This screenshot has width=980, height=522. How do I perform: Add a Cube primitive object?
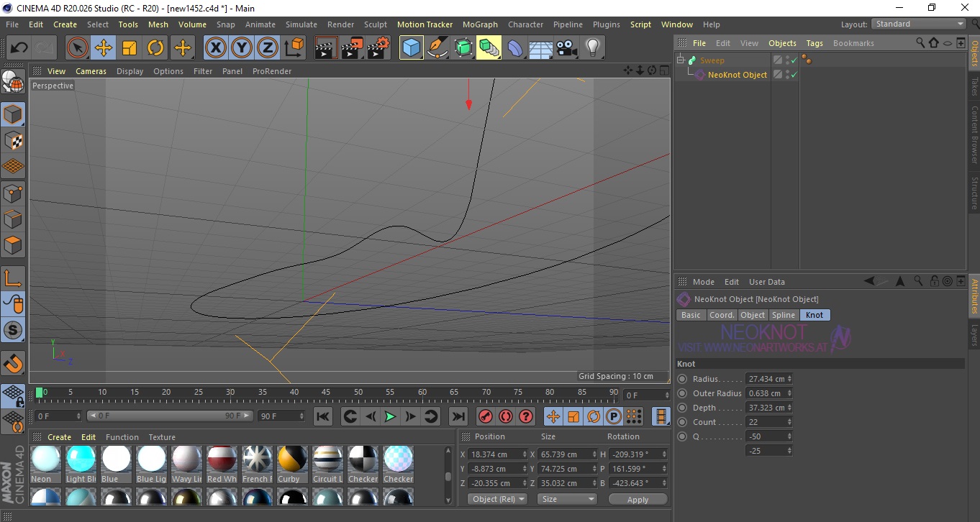click(x=411, y=48)
